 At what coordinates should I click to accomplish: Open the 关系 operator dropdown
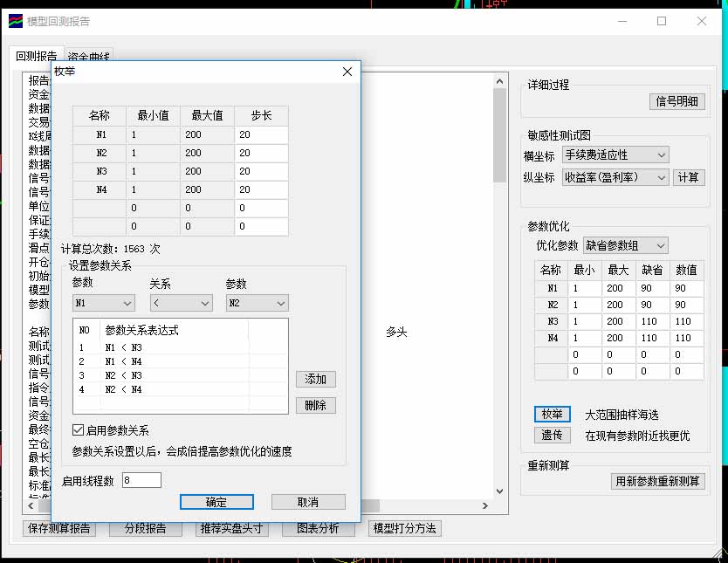pos(180,303)
